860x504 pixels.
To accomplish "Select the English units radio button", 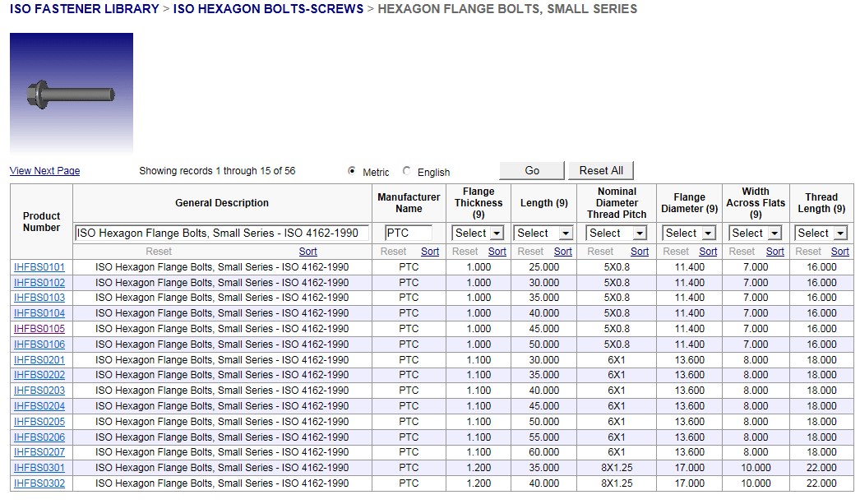I will click(407, 171).
